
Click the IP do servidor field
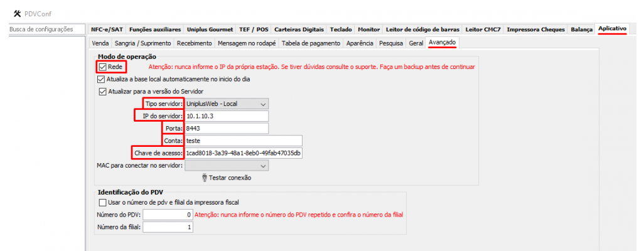click(226, 116)
